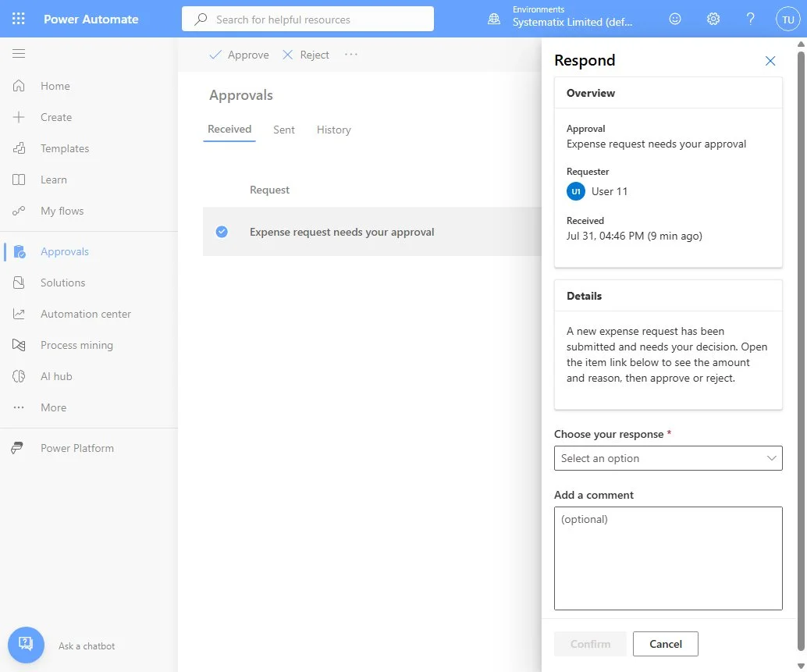Screen dimensions: 807x672
Task: Click the Request column header
Action: point(270,190)
